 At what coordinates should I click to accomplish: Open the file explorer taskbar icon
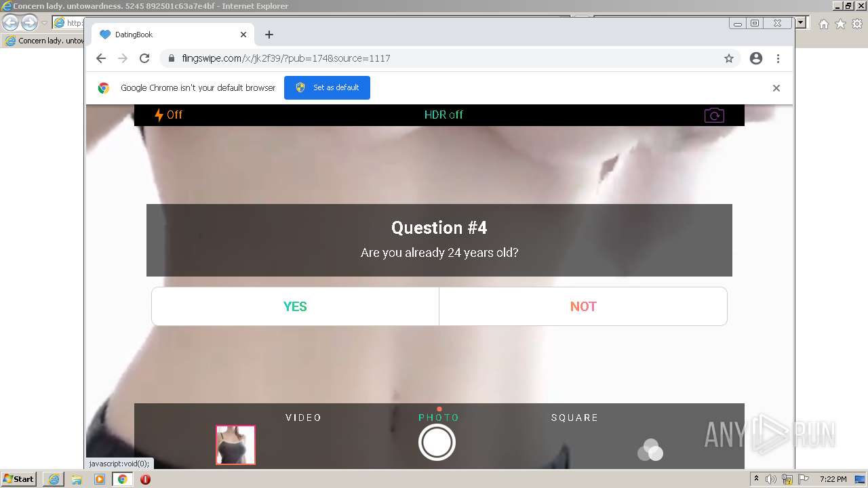click(77, 479)
